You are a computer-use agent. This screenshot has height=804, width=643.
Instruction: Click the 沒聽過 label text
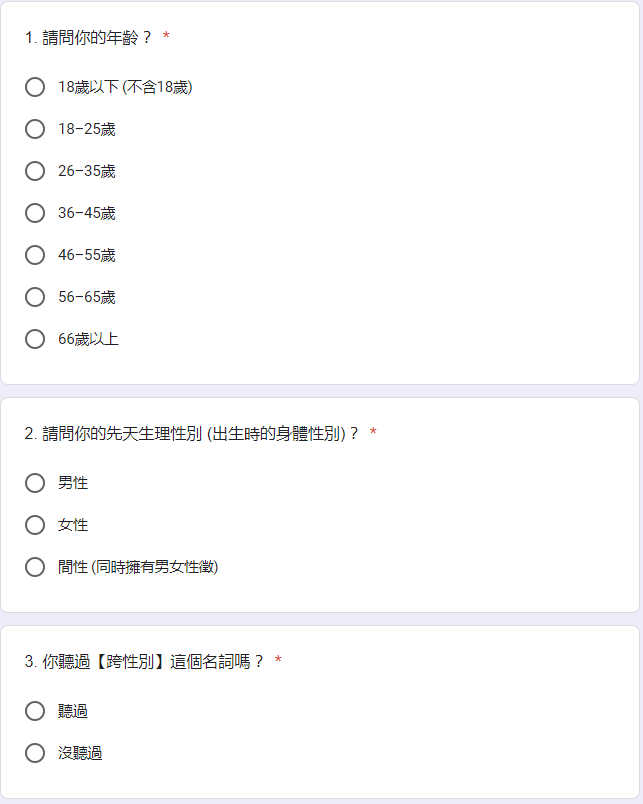pos(80,753)
